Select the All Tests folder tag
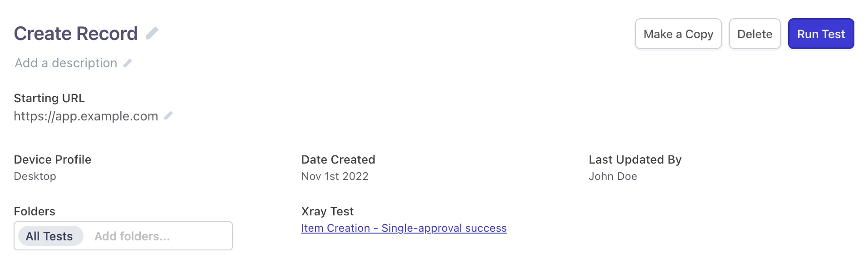 tap(49, 236)
